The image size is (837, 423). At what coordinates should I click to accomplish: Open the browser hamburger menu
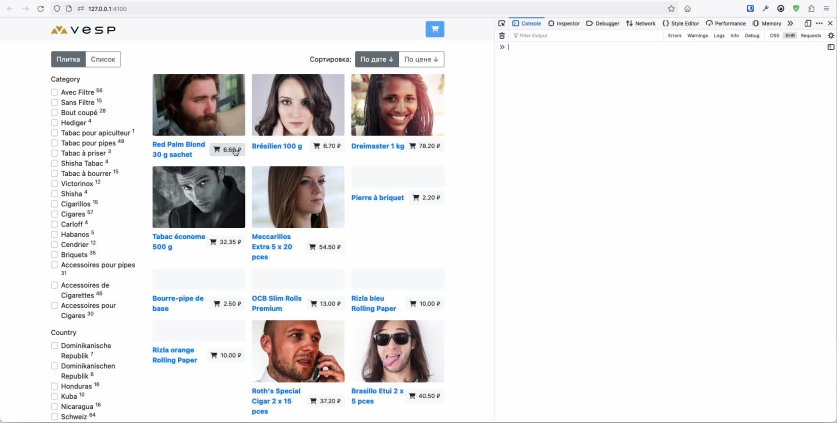pos(826,9)
